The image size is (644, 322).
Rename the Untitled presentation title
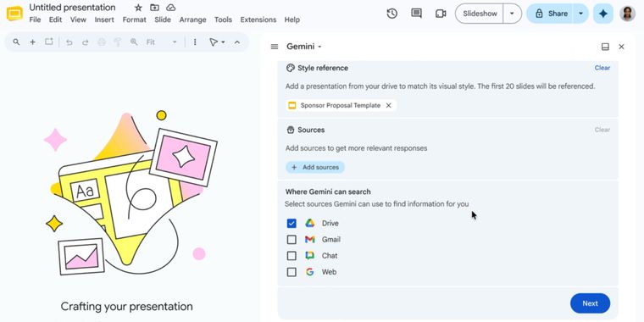pos(72,8)
